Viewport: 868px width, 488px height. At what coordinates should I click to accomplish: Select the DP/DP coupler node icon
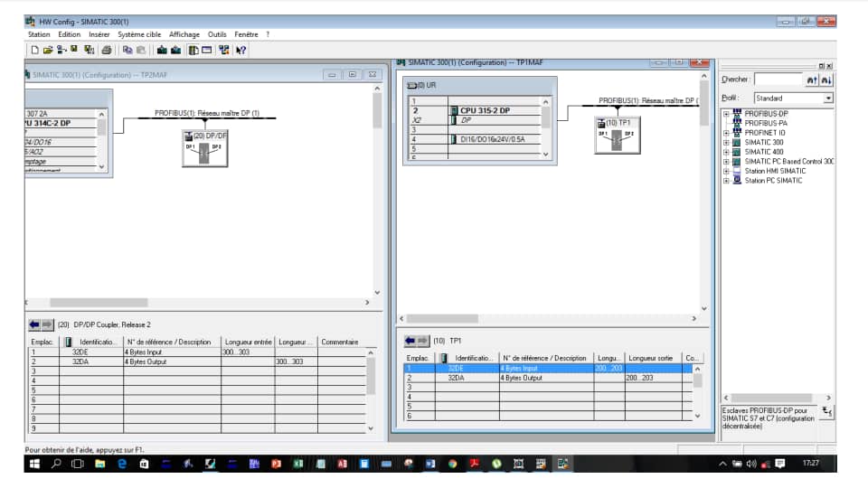pos(203,149)
